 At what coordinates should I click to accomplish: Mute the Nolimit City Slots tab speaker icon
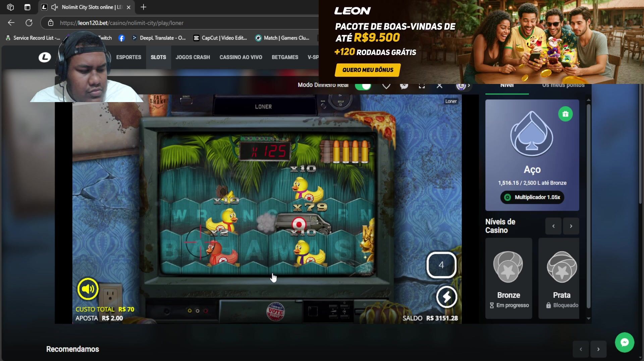54,7
